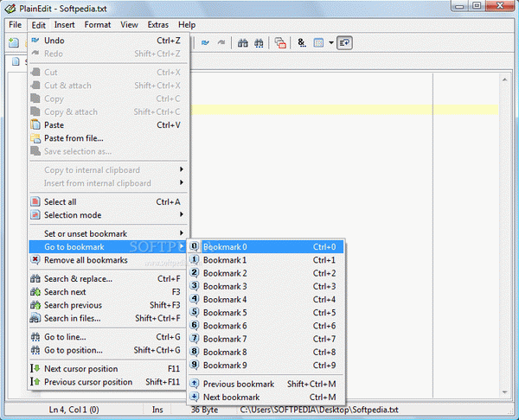The width and height of the screenshot is (519, 420).
Task: Click the PlainEdit title bar app icon
Action: tap(10, 9)
